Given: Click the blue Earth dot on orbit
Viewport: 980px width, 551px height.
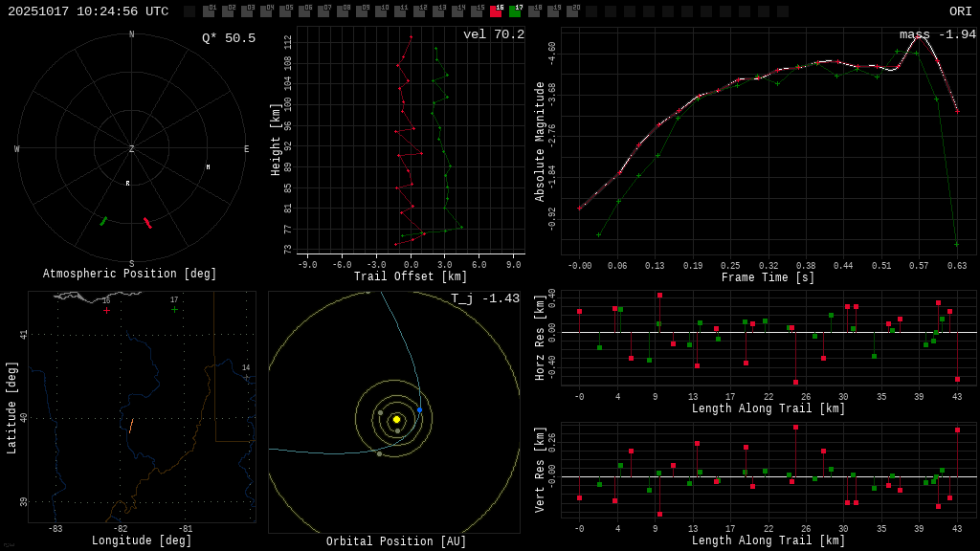Looking at the screenshot, I should (419, 409).
